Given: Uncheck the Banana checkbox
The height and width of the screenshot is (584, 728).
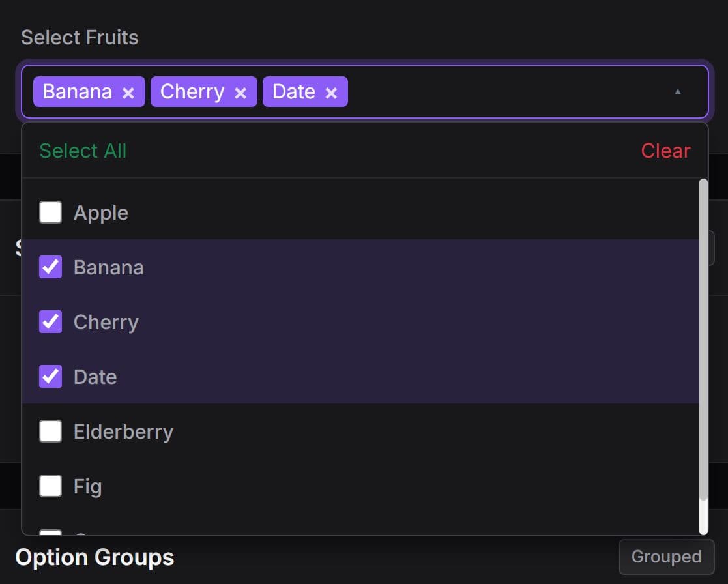Looking at the screenshot, I should [x=51, y=267].
